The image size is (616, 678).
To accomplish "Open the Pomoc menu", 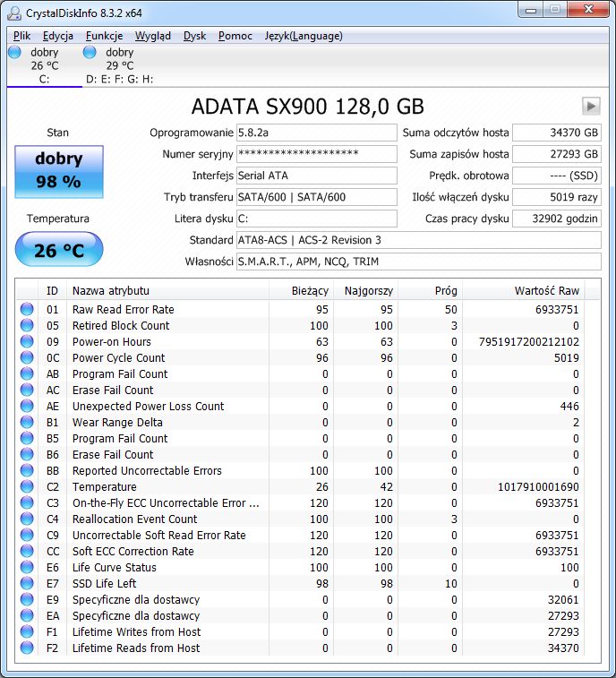I will tap(235, 36).
